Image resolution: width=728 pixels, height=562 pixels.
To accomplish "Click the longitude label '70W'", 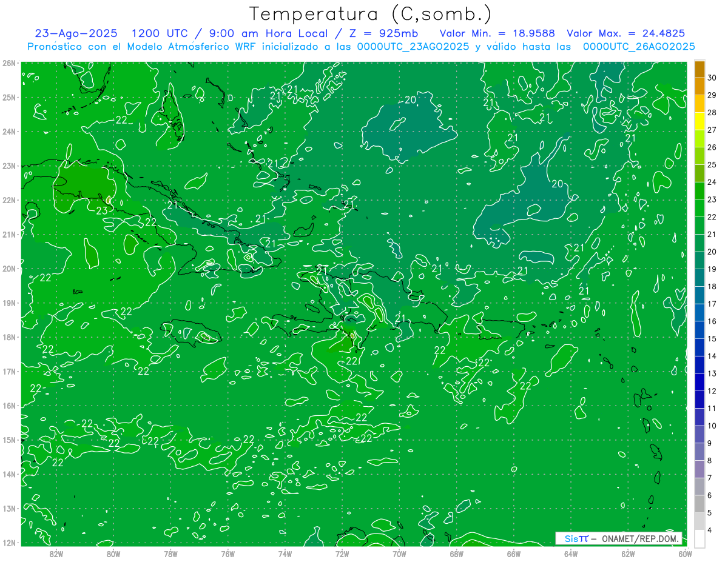I will click(399, 553).
